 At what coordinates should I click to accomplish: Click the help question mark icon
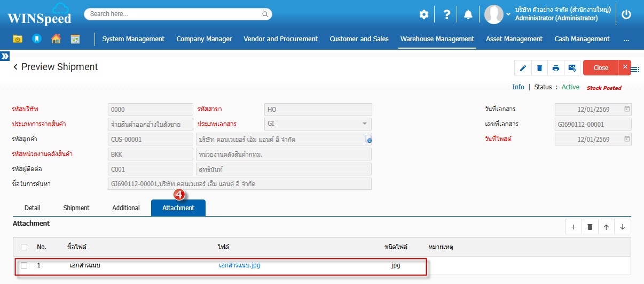(x=447, y=14)
